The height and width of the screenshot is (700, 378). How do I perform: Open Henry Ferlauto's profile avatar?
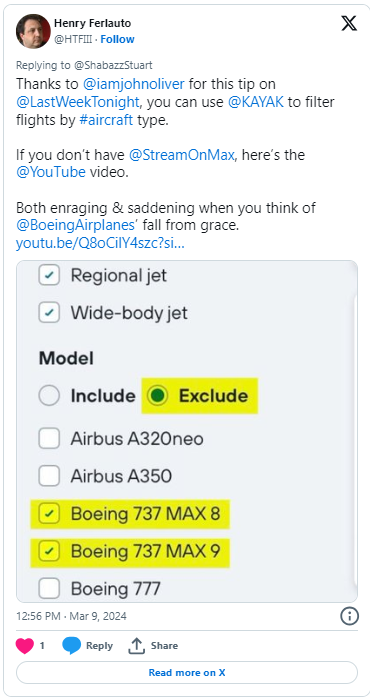pyautogui.click(x=33, y=31)
